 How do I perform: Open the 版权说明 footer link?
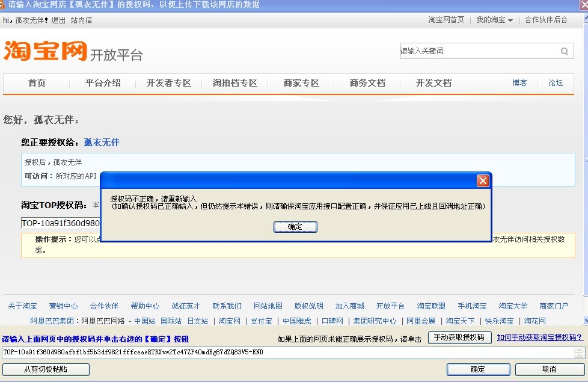click(x=308, y=306)
